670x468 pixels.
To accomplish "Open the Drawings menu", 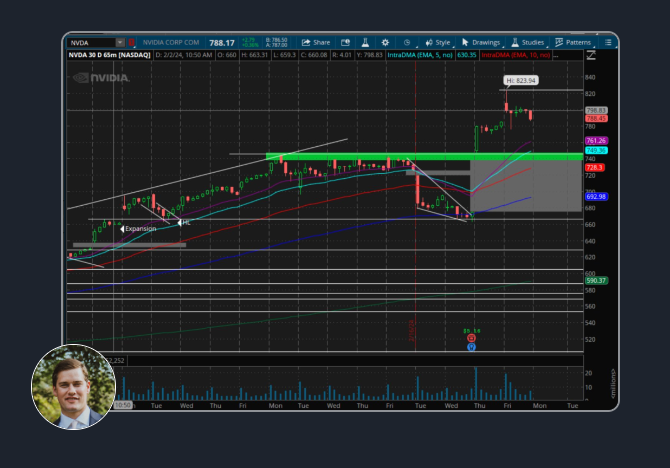I will pyautogui.click(x=481, y=43).
